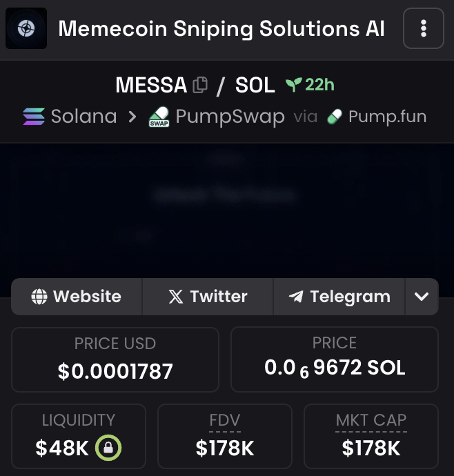This screenshot has width=454, height=476.
Task: Click the liquidity lock icon
Action: pyautogui.click(x=108, y=448)
